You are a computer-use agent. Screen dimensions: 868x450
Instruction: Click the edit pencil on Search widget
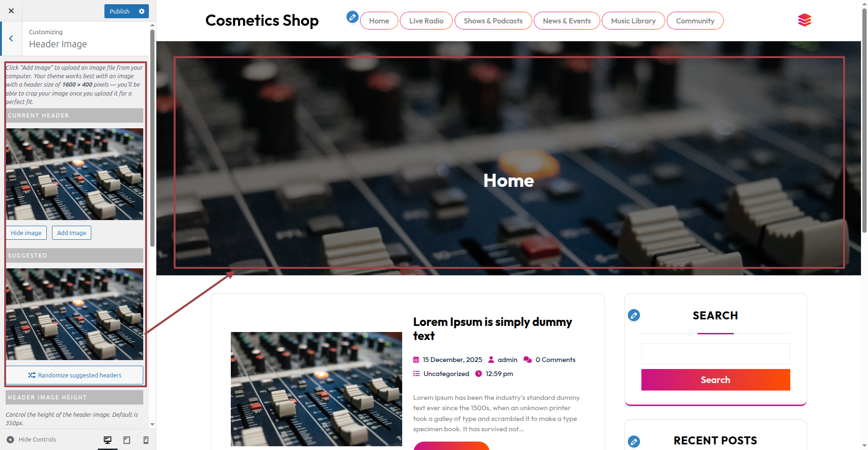[x=634, y=315]
